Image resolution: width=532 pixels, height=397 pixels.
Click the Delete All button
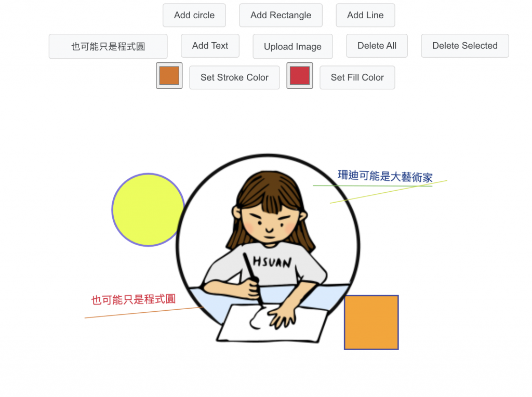click(x=377, y=46)
